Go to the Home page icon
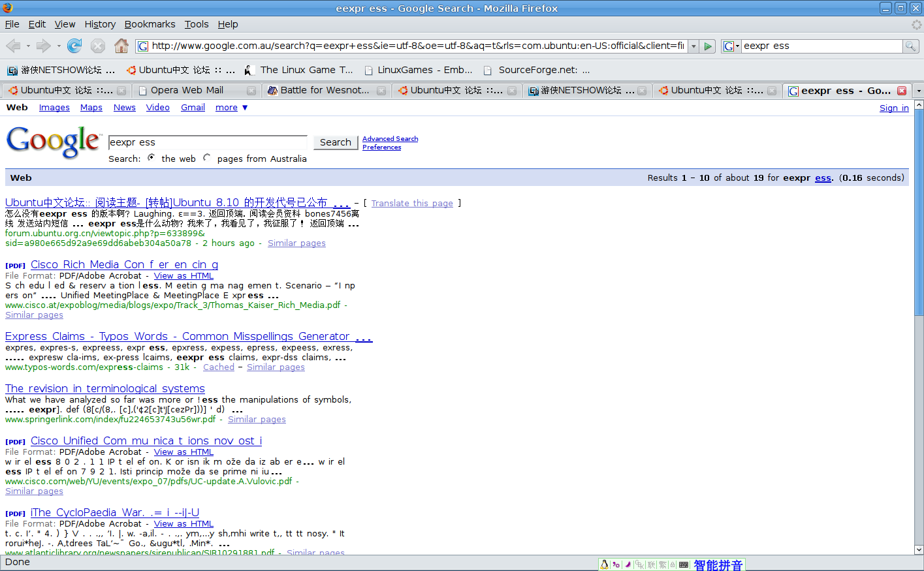 point(121,46)
